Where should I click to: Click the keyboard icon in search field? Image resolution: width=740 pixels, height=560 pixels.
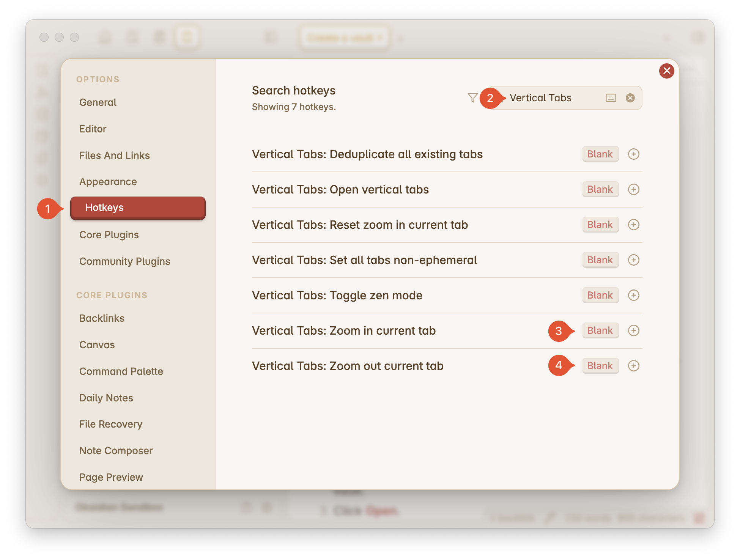pyautogui.click(x=611, y=98)
